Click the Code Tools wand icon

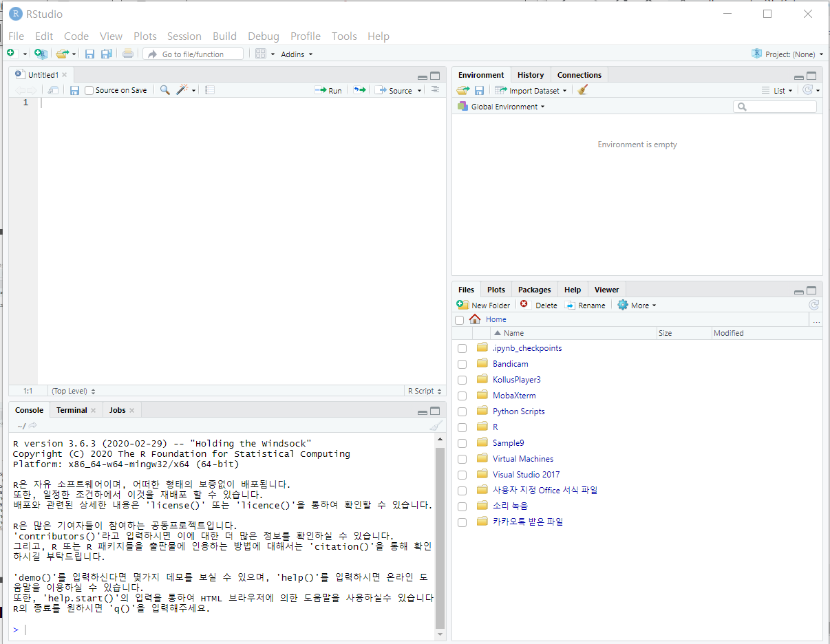pos(182,90)
